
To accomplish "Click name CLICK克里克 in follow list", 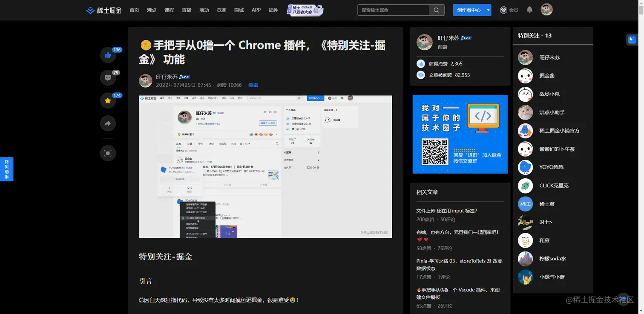I will coord(554,186).
